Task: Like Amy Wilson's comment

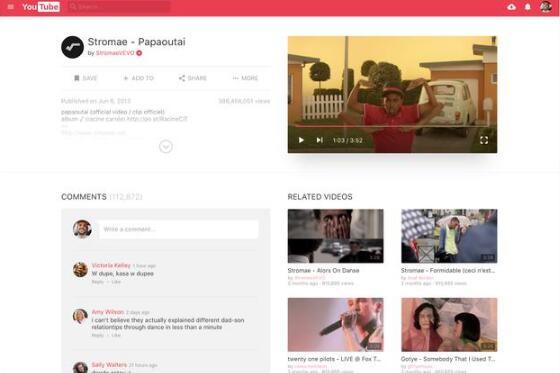Action: pos(116,335)
